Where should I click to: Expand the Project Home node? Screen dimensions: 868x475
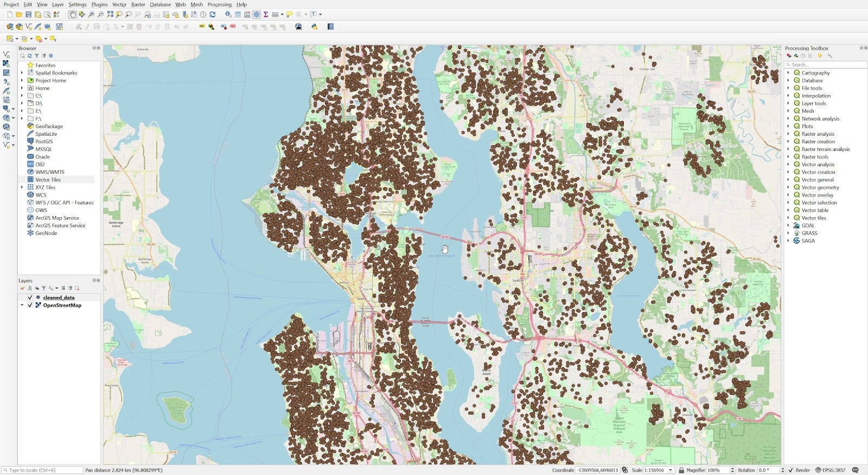(x=22, y=80)
